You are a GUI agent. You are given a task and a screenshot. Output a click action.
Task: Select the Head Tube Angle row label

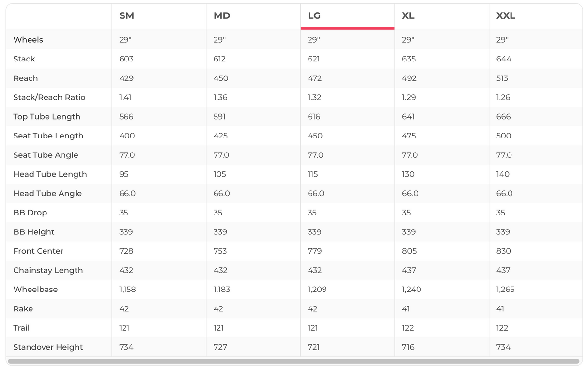[x=47, y=193]
